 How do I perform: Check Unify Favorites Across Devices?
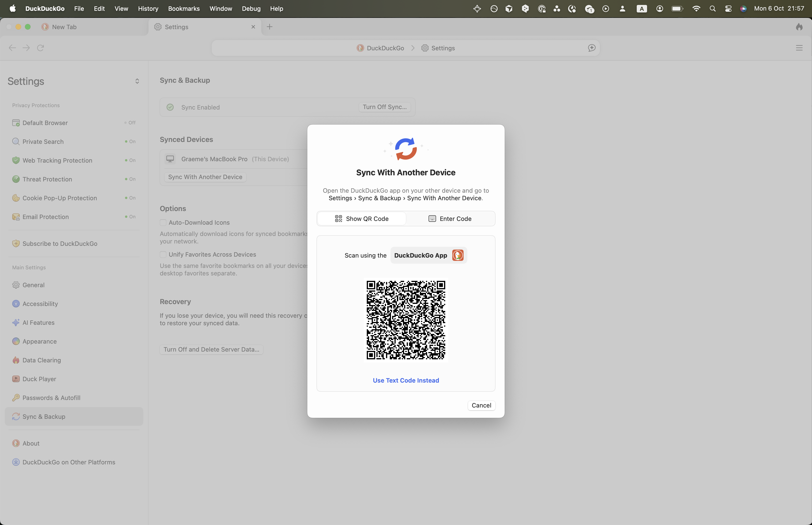(163, 254)
